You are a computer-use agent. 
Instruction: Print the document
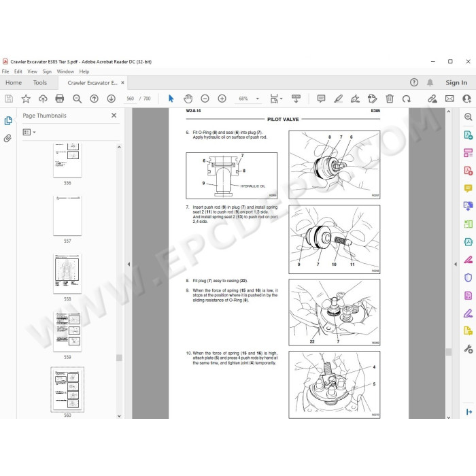point(60,99)
